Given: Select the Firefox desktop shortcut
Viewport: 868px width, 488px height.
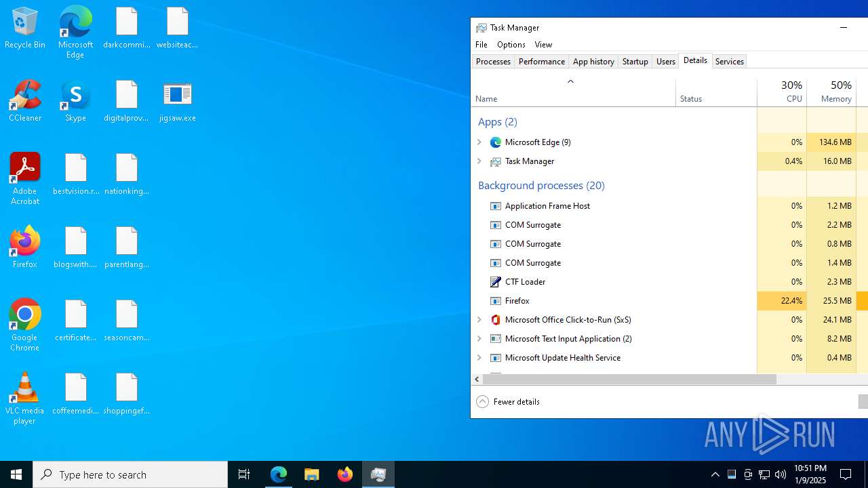Looking at the screenshot, I should coord(25,247).
